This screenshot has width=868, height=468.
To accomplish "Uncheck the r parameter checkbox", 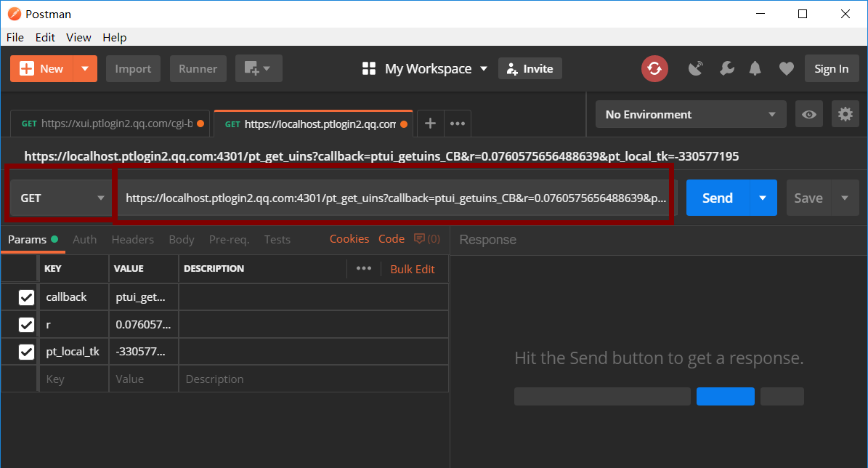I will click(x=26, y=325).
